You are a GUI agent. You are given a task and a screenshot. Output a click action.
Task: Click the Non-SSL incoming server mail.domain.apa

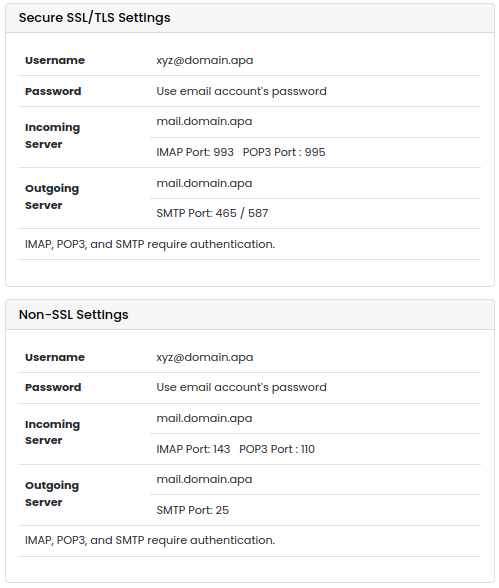pos(204,418)
